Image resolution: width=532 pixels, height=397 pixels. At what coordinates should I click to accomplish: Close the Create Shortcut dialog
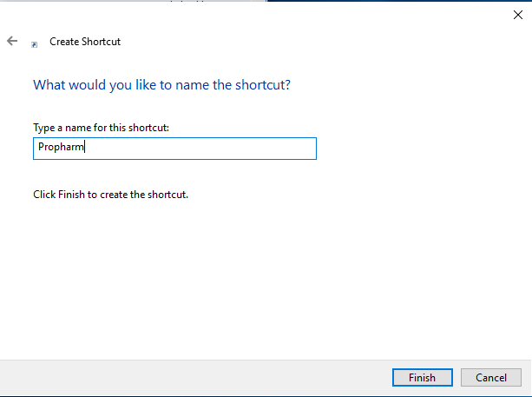point(518,15)
